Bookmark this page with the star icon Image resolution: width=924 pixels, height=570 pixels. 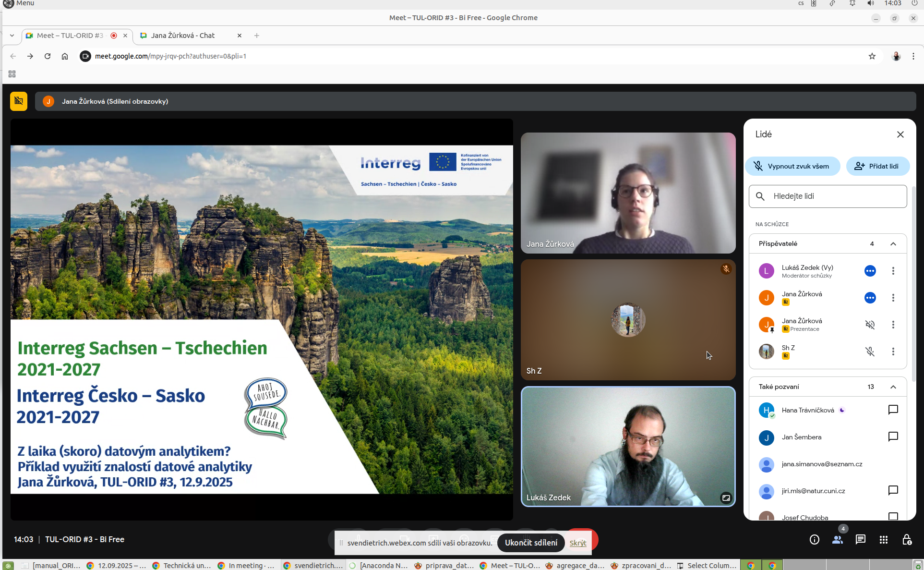coord(872,56)
